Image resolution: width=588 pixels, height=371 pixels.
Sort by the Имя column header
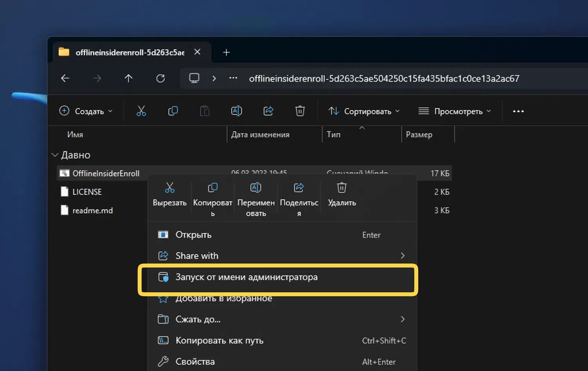point(75,134)
